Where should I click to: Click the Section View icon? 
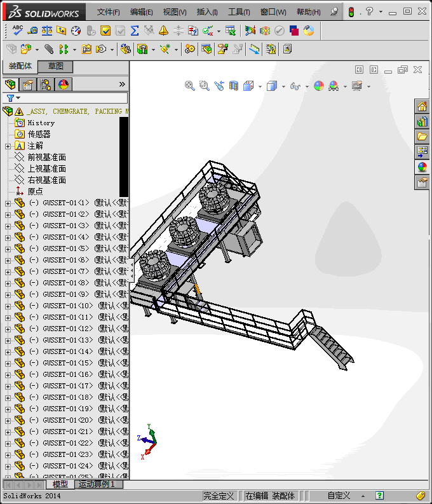click(234, 86)
